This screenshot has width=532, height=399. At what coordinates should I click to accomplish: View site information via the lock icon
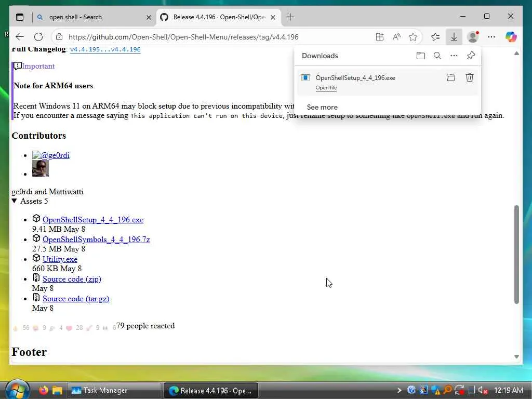(x=59, y=37)
